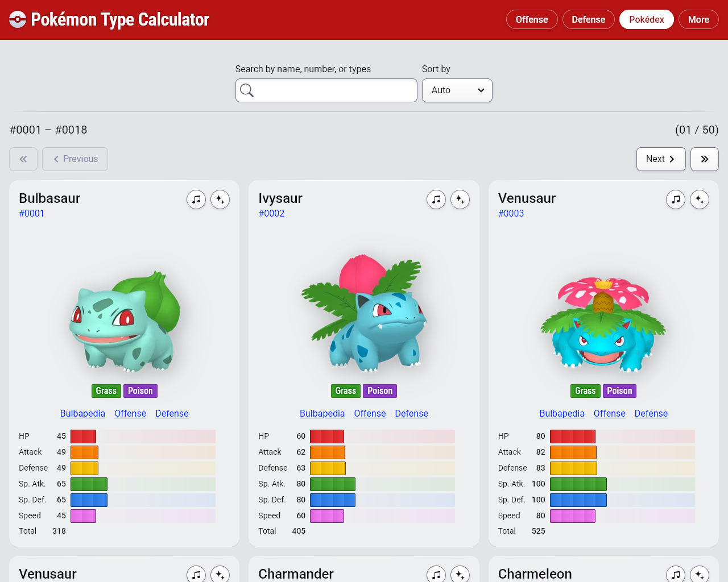Image resolution: width=728 pixels, height=582 pixels.
Task: Toggle Bulbasaur's shiny sparkle icon
Action: (x=220, y=199)
